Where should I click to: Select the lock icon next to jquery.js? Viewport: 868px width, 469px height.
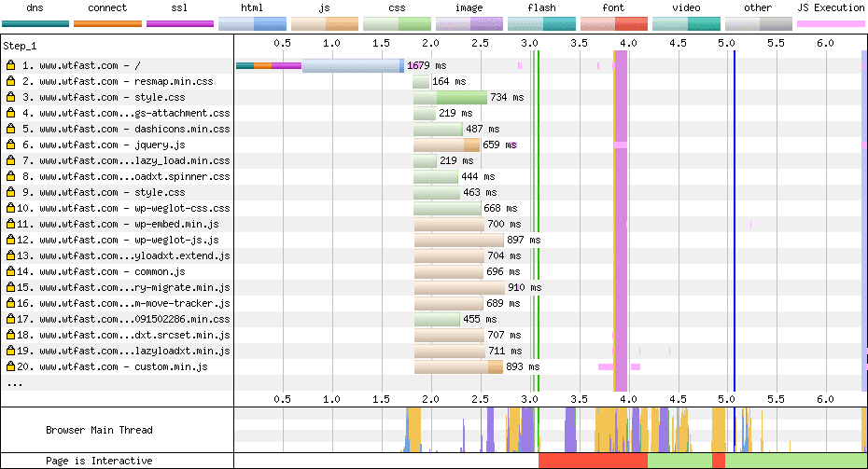coord(10,145)
